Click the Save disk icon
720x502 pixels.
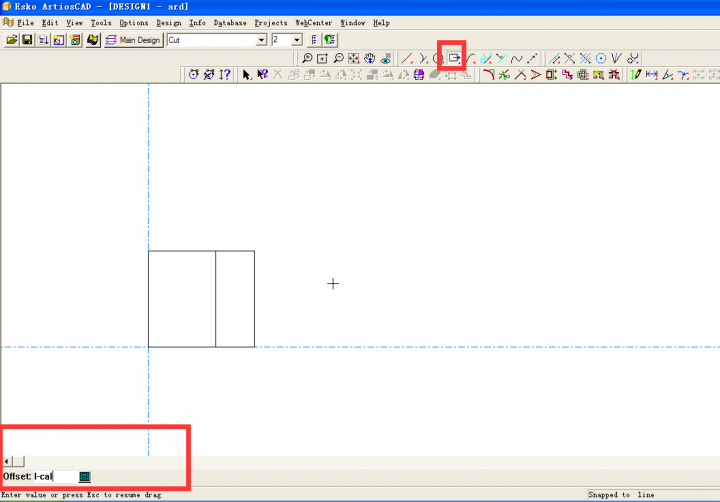27,40
